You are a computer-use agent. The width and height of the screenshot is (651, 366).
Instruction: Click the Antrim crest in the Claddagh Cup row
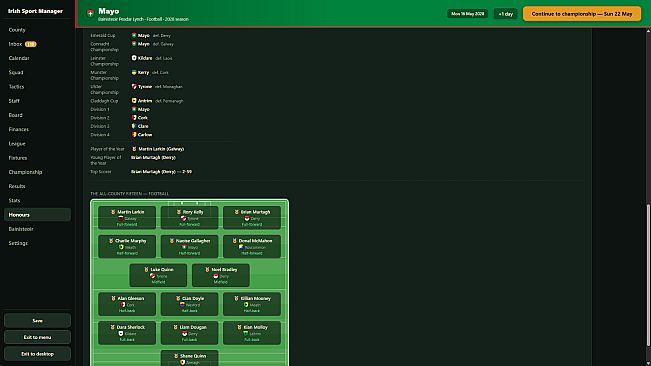(x=134, y=100)
